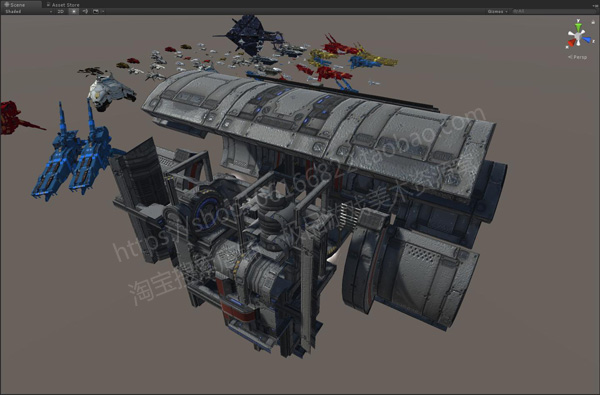Click the green Y axis gizmo cone
The image size is (600, 395).
pyautogui.click(x=578, y=27)
